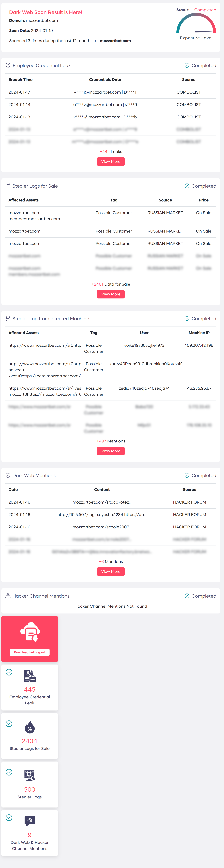Click machine IP 46.235.96.67
This screenshot has height=868, width=224.
pyautogui.click(x=199, y=388)
